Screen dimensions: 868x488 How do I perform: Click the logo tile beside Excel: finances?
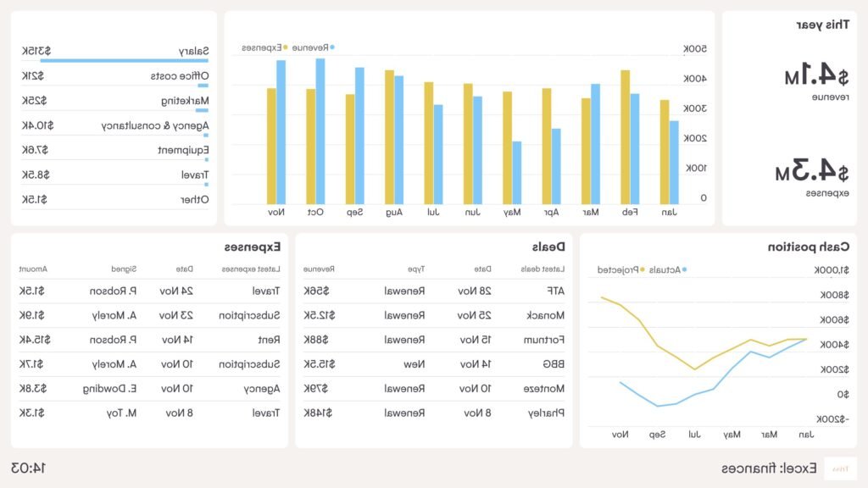click(x=840, y=469)
